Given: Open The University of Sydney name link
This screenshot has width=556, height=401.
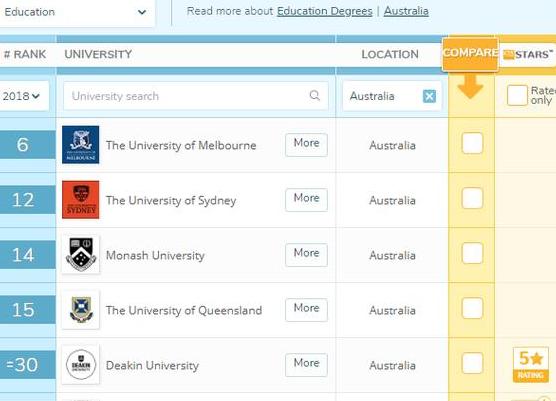Looking at the screenshot, I should 171,200.
